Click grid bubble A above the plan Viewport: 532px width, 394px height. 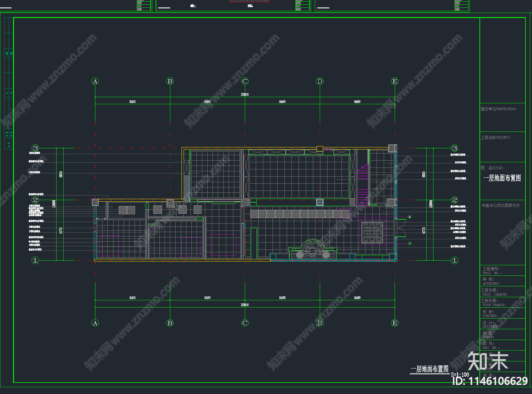[x=95, y=81]
